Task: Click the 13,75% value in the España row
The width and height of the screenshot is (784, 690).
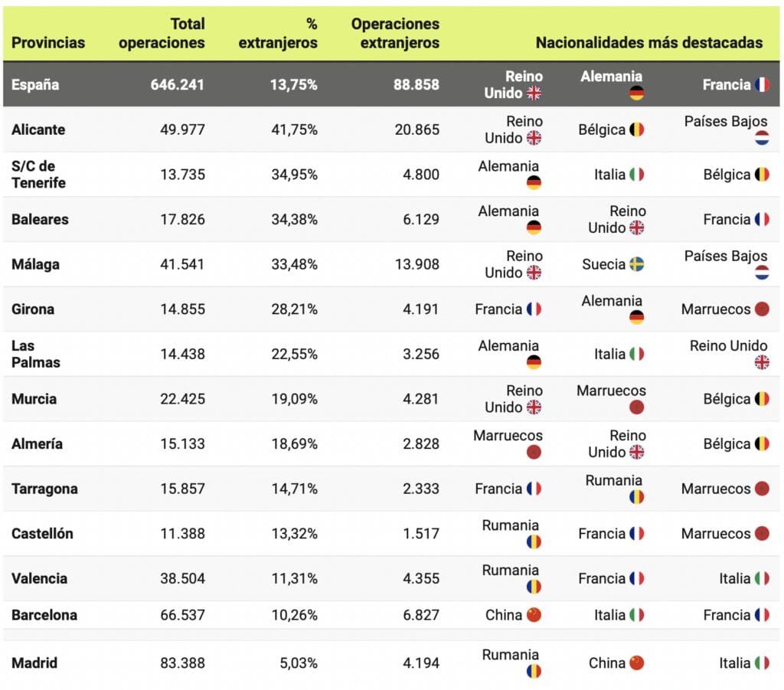Action: pyautogui.click(x=293, y=84)
